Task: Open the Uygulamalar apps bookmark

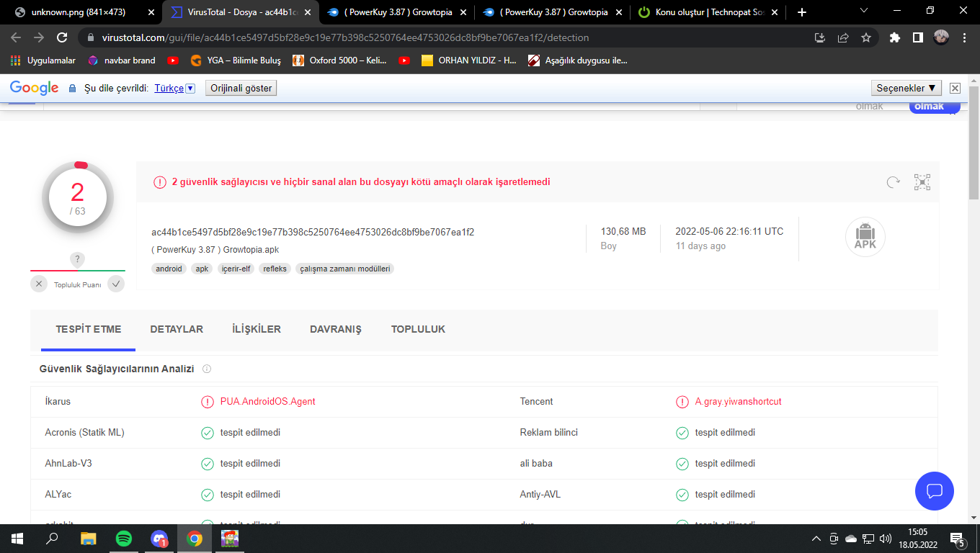Action: pos(43,60)
